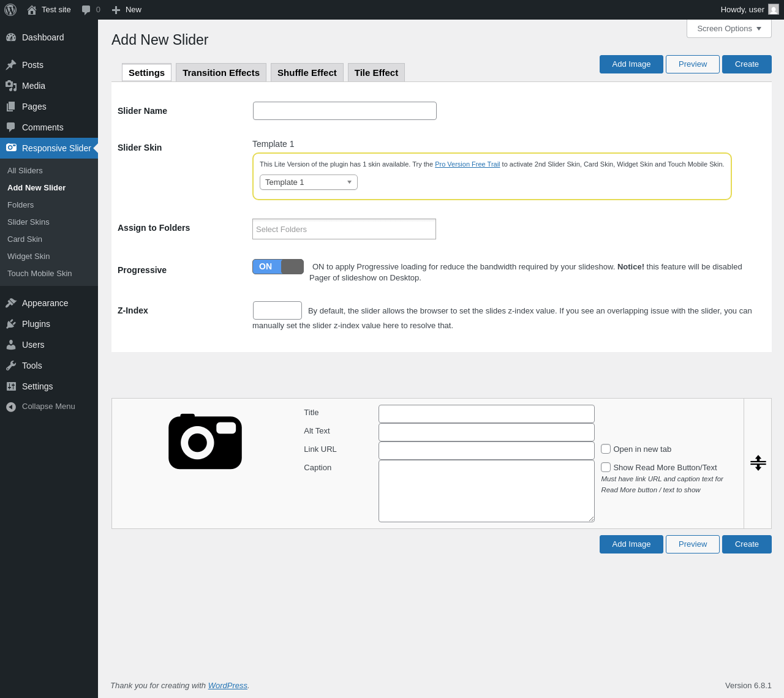Click the Settings sliders icon in sidebar
Image resolution: width=784 pixels, height=698 pixels.
pos(11,386)
